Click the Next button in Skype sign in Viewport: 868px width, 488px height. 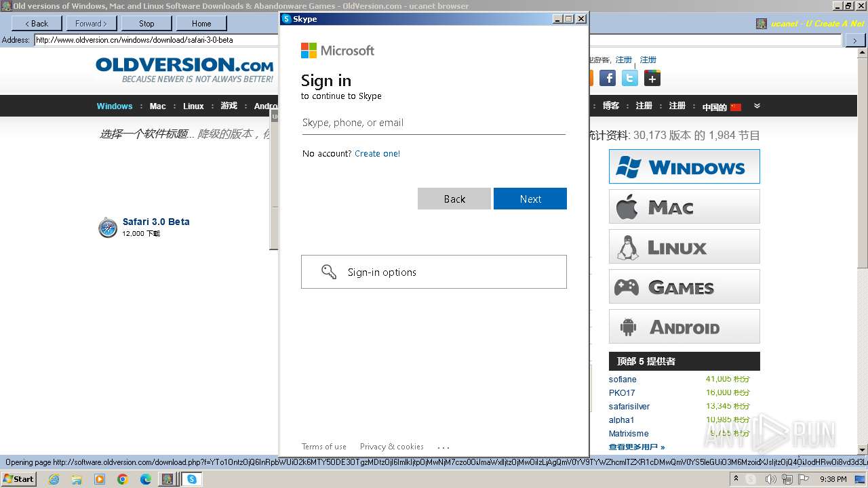tap(530, 199)
